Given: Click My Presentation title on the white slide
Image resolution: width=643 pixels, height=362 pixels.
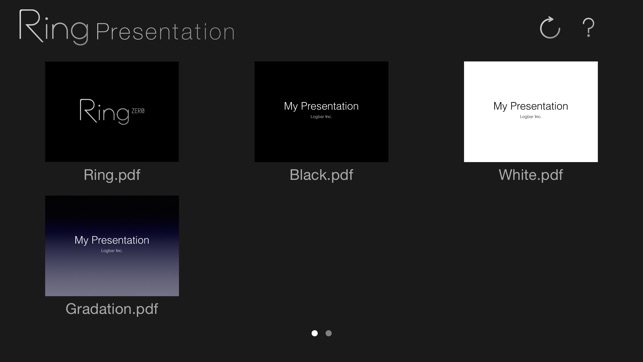Looking at the screenshot, I should 531,106.
